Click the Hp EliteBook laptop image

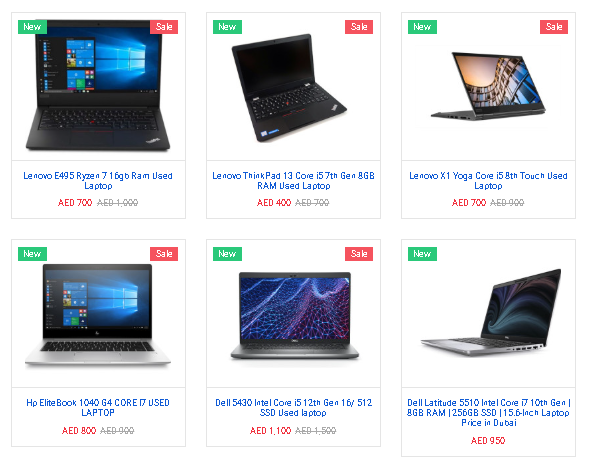98,315
